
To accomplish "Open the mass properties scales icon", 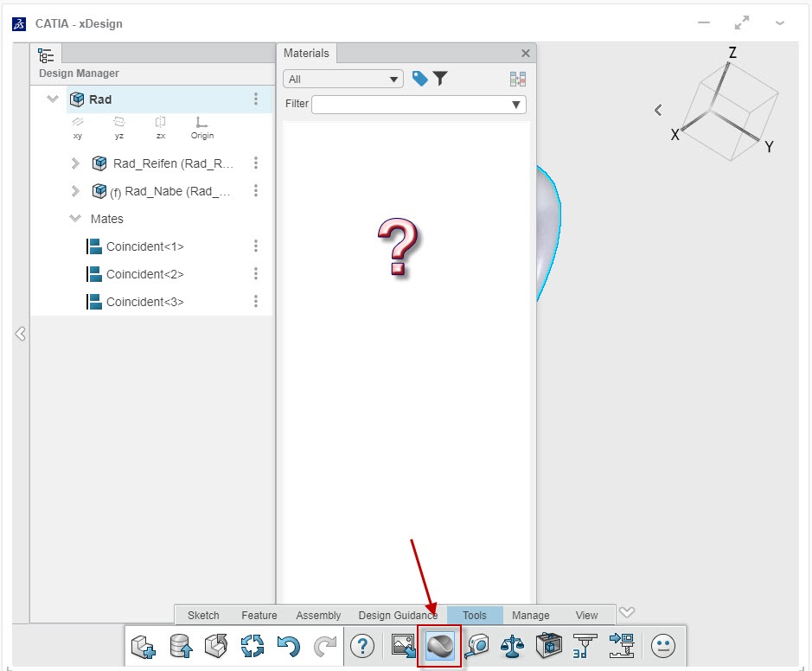I will click(x=513, y=647).
